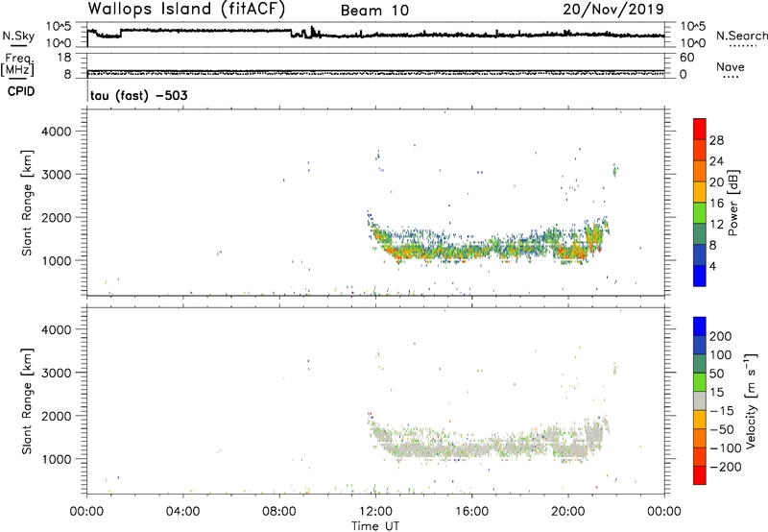
Task: Click the gray segment of velocity color bar
Action: coord(700,400)
